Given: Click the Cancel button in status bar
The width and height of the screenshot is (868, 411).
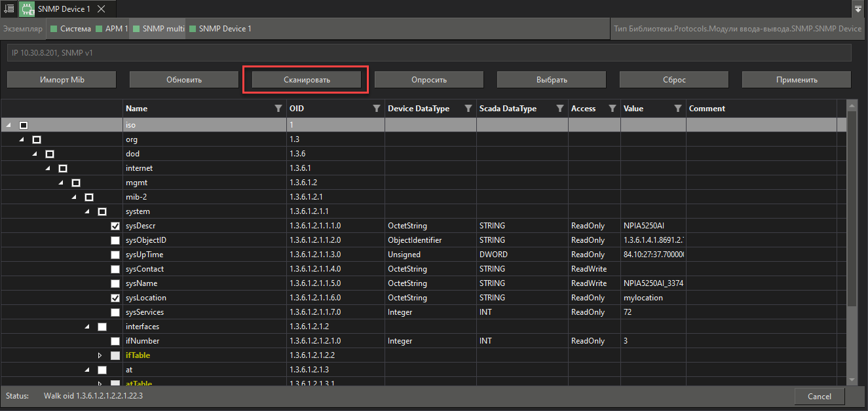Looking at the screenshot, I should pyautogui.click(x=819, y=396).
